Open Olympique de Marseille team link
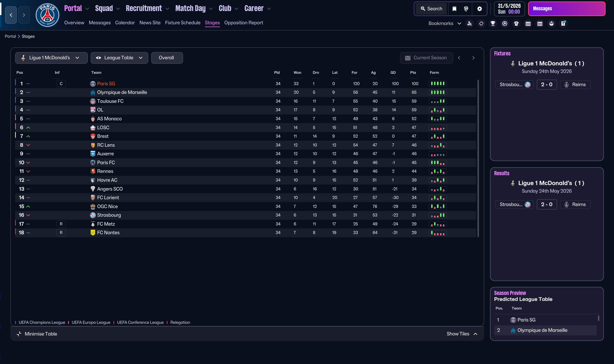Viewport: 614px width, 364px height. 122,93
